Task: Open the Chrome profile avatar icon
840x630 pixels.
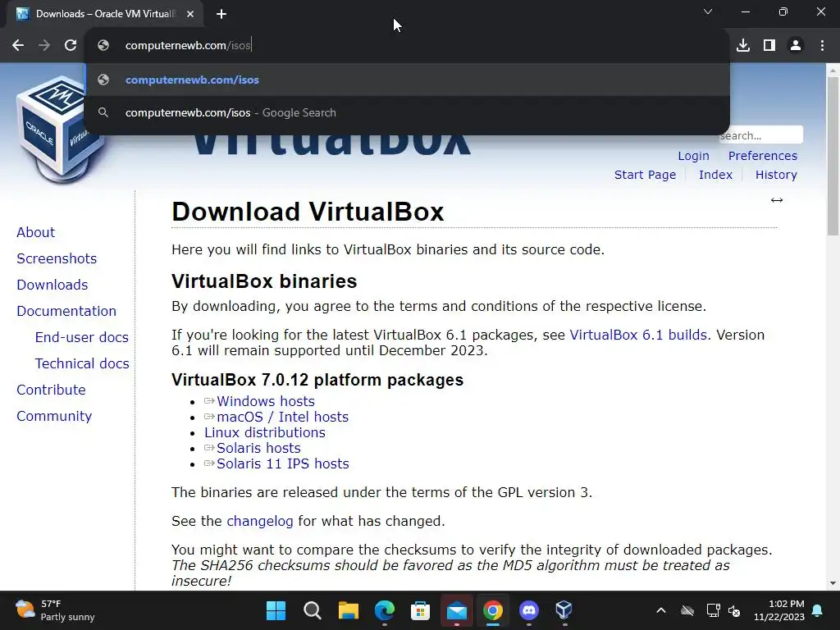Action: [x=796, y=46]
